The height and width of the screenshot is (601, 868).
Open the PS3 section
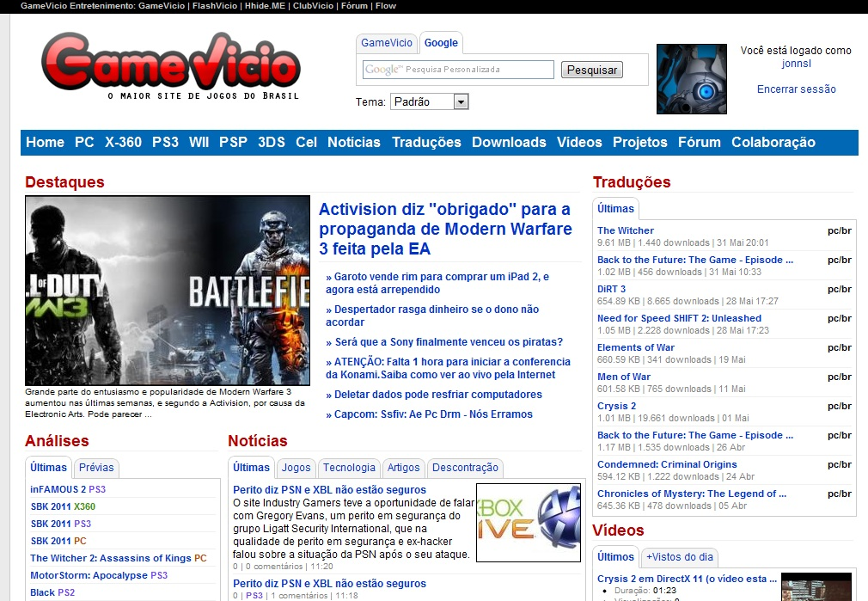coord(165,143)
